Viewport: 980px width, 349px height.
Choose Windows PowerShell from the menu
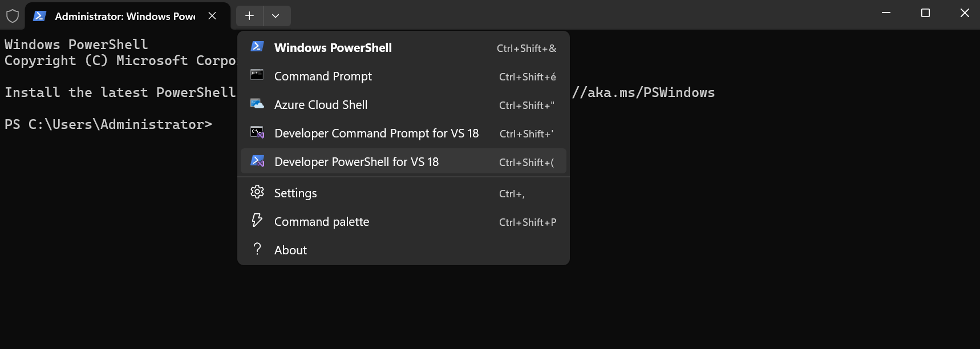point(333,47)
